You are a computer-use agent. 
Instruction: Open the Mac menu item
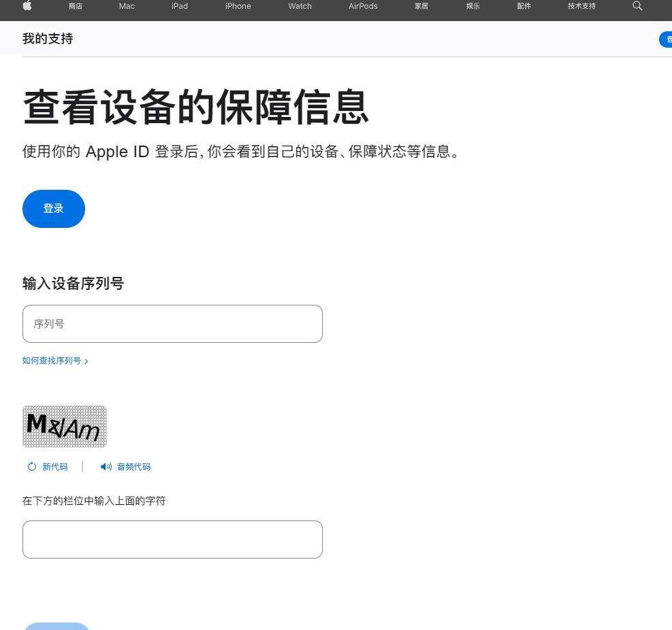[x=127, y=6]
